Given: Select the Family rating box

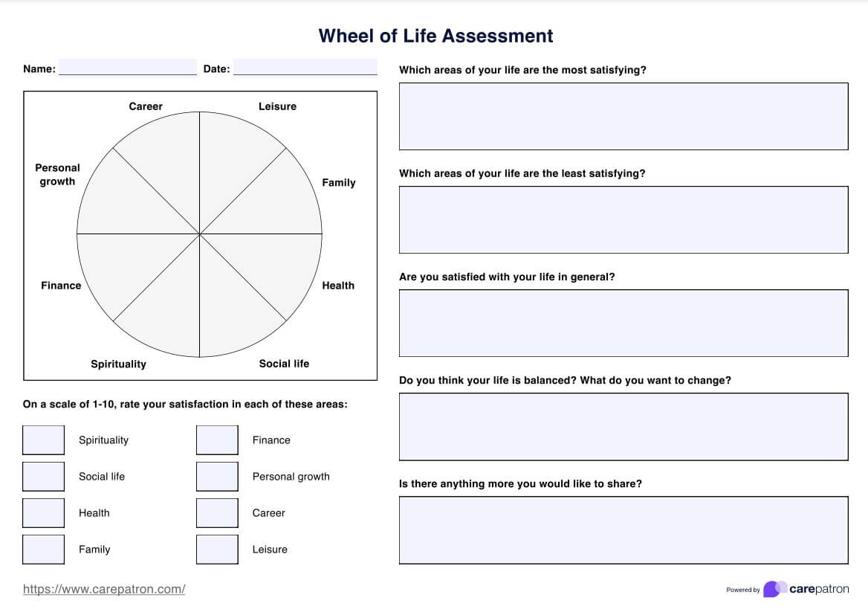Looking at the screenshot, I should pos(43,550).
